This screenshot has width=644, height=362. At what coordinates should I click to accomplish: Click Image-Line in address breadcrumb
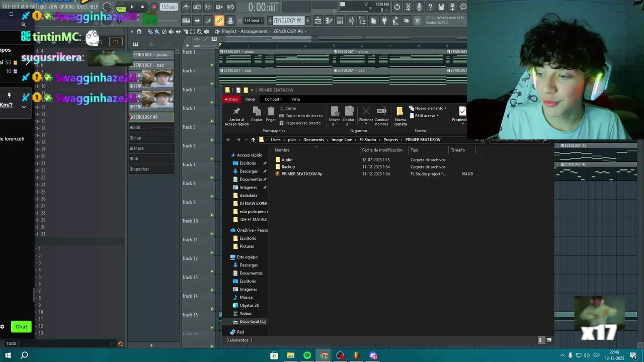coord(342,140)
